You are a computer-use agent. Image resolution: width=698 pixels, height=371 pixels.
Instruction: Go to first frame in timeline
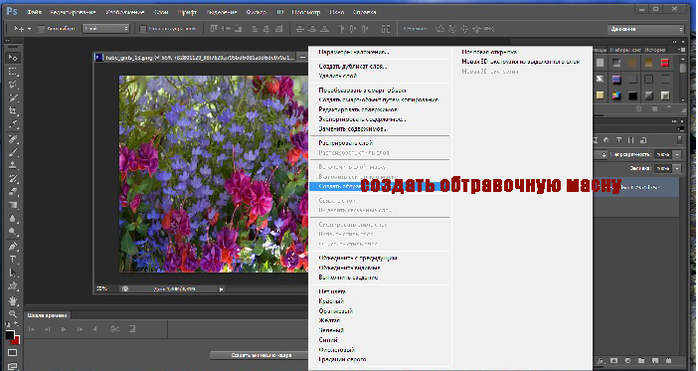tap(32, 329)
